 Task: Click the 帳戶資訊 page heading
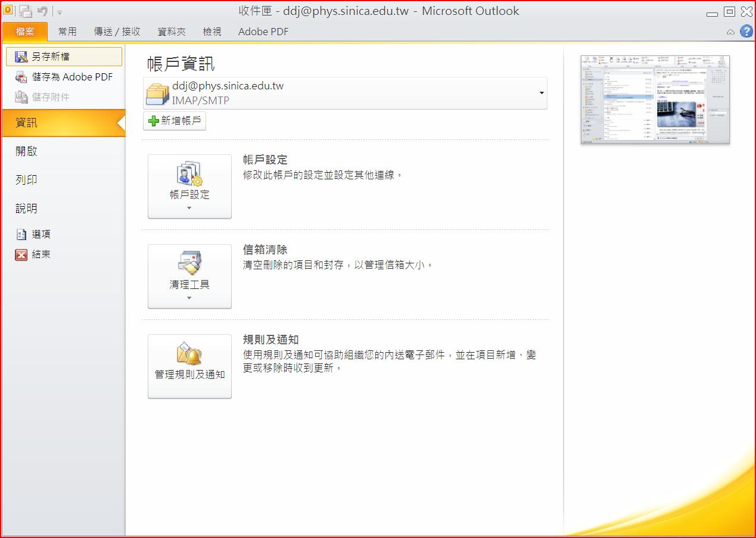(181, 64)
